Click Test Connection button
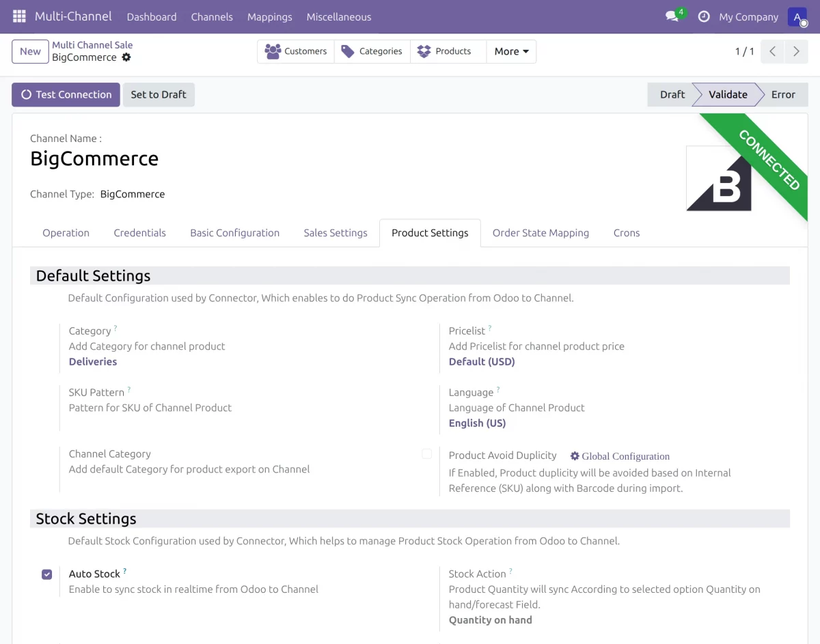The width and height of the screenshot is (820, 644). (66, 95)
